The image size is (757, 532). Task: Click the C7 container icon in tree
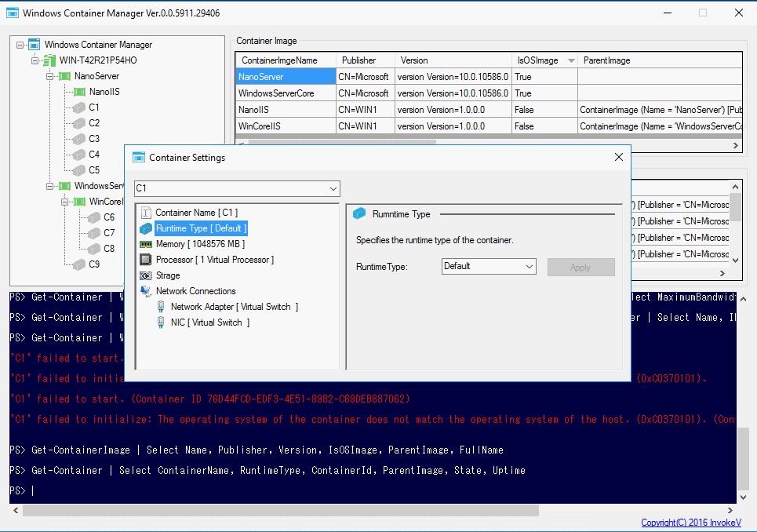coord(94,233)
